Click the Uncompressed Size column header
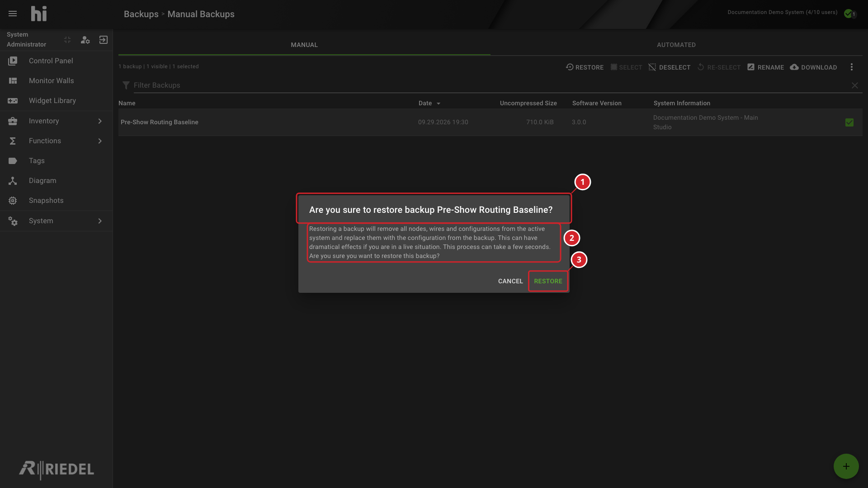The image size is (868, 488). [x=528, y=103]
